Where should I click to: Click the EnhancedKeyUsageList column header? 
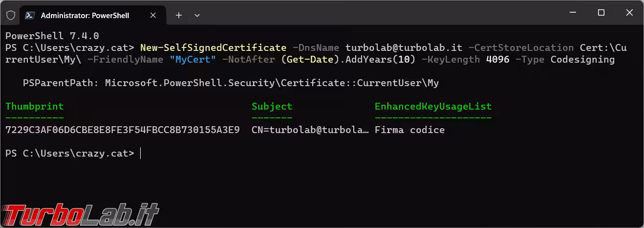click(433, 106)
